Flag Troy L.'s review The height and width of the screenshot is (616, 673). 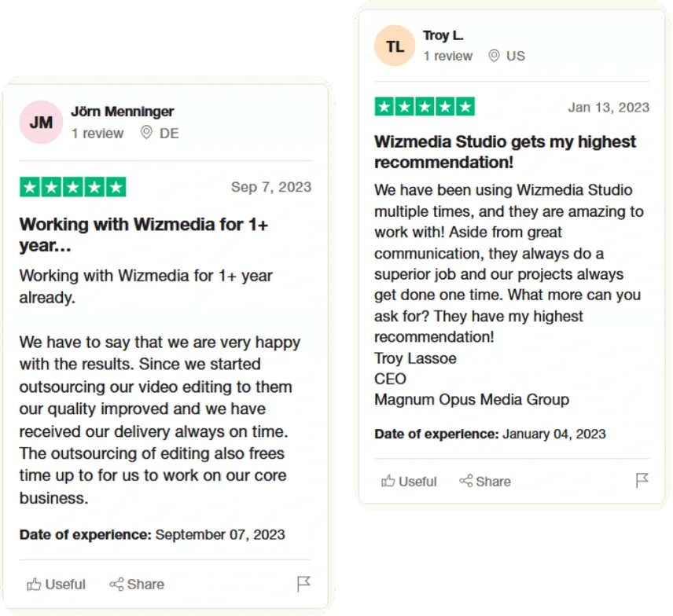pos(642,480)
